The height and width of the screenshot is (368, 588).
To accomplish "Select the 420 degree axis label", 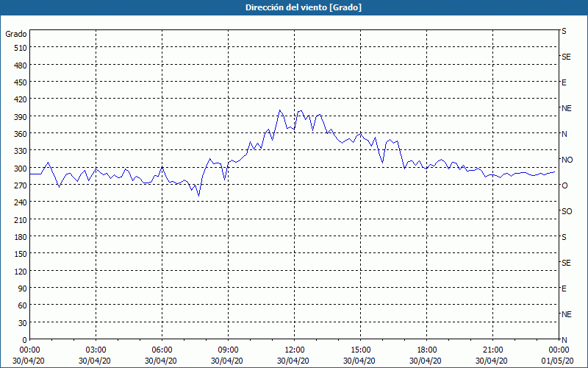I will tap(21, 99).
